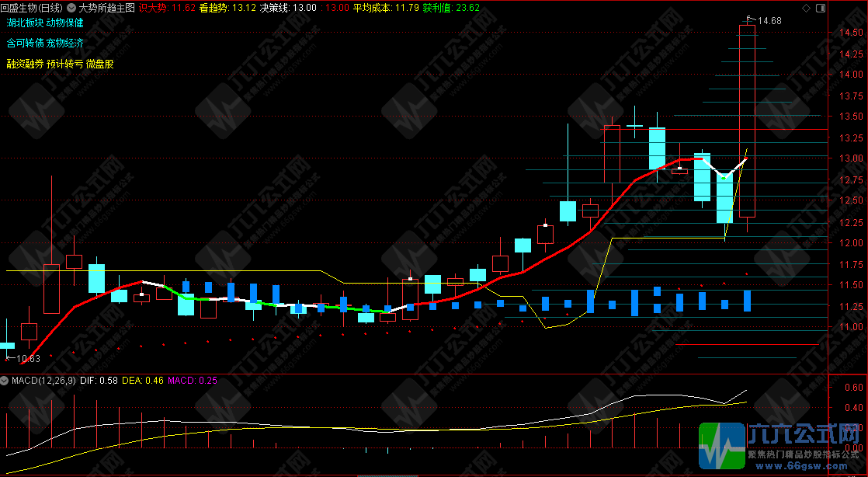Viewport: 868px width, 477px height.
Task: Click the 10.63 low price marker
Action: [x=28, y=359]
